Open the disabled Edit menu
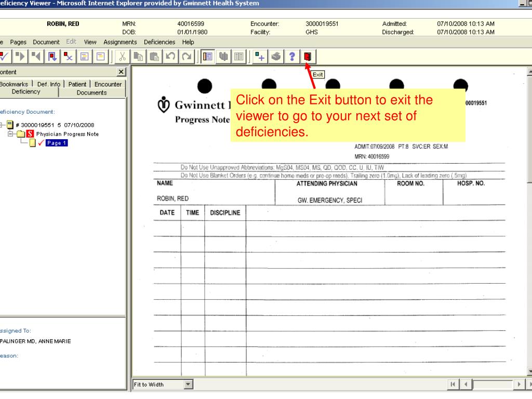The width and height of the screenshot is (532, 399). (x=71, y=42)
